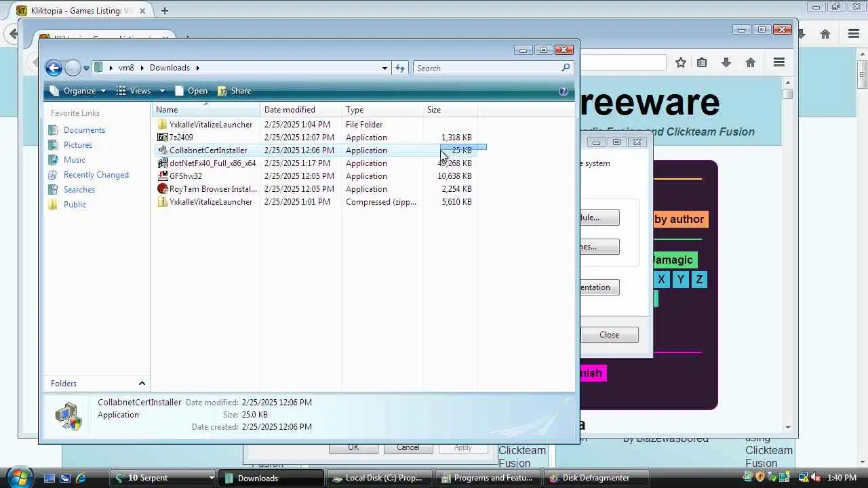The height and width of the screenshot is (488, 868).
Task: Expand arrow after Downloads in breadcrumb
Action: [x=197, y=68]
